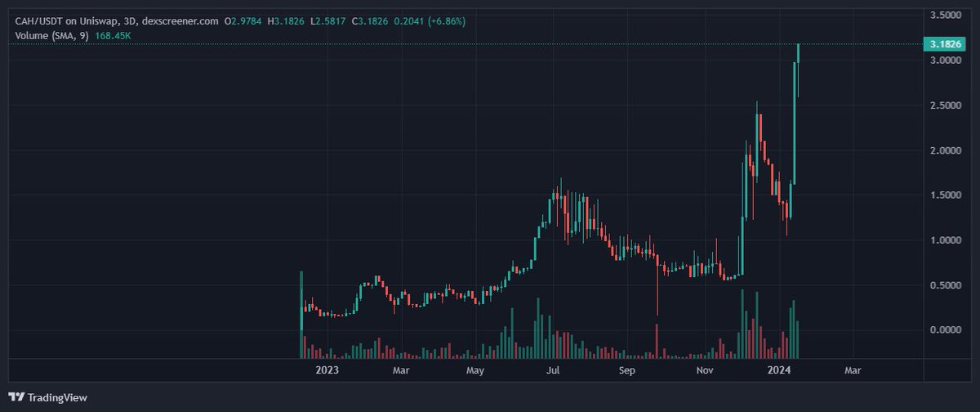Click the 2024 time axis label
Image resolution: width=980 pixels, height=412 pixels.
pos(780,370)
